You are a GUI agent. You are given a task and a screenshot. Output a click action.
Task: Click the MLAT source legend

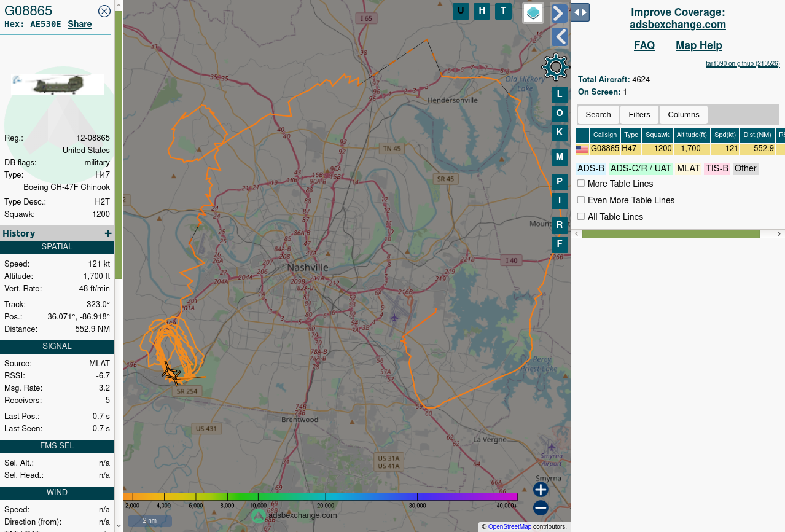689,168
